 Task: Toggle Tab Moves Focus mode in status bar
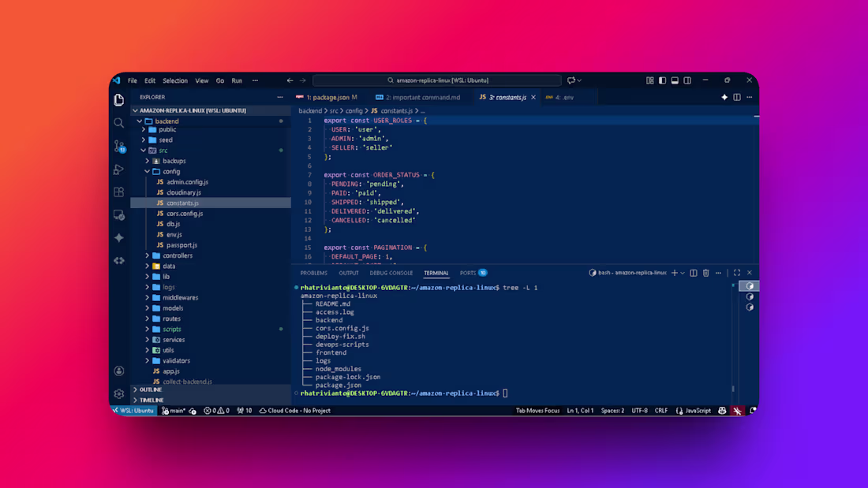coord(537,411)
